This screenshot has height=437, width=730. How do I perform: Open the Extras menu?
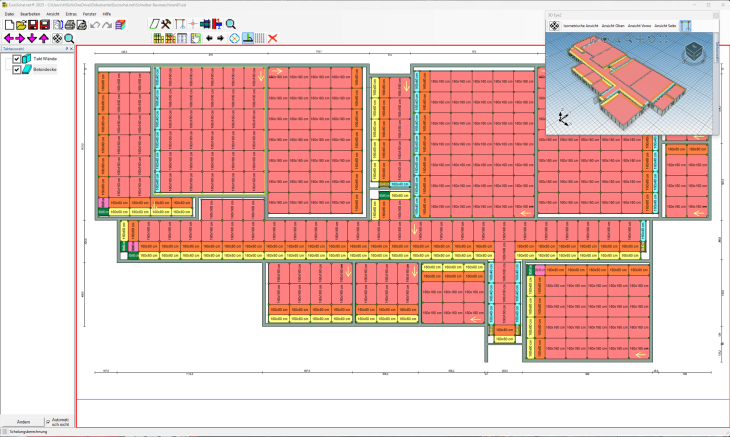71,14
